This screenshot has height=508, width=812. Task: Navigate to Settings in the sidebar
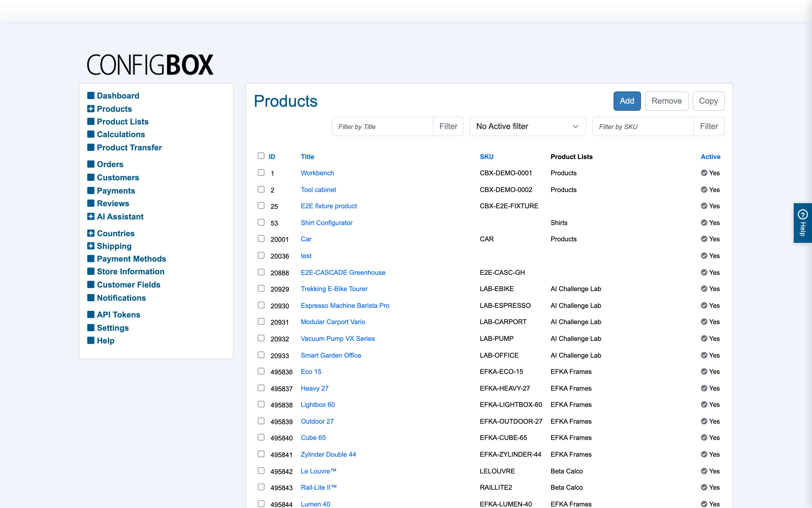point(113,328)
